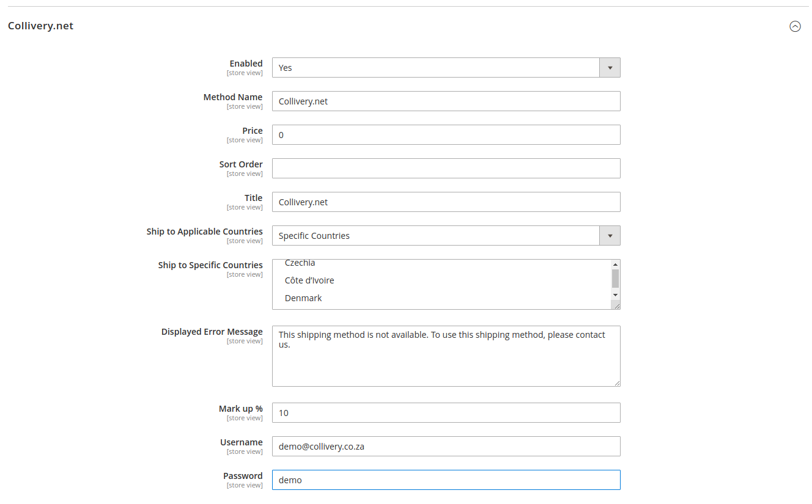Screen dimensions: 812x504
Task: Click the countries list scrollbar thumb
Action: click(615, 278)
